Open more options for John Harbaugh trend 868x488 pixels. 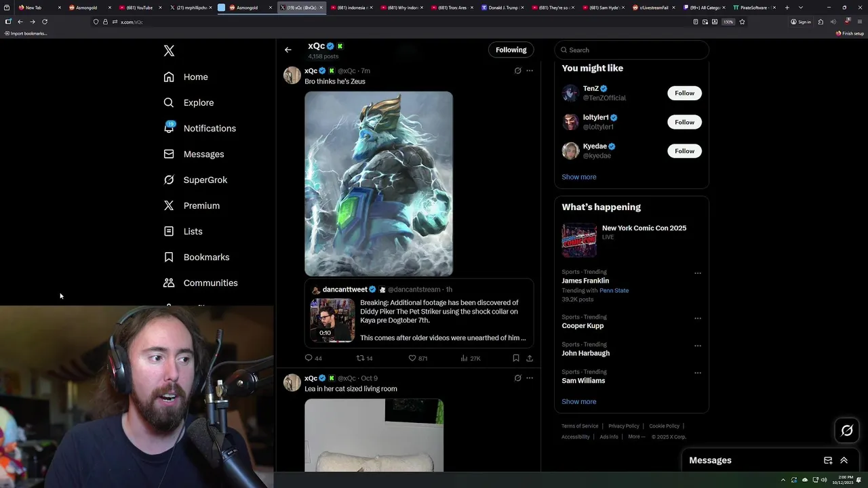pos(697,346)
